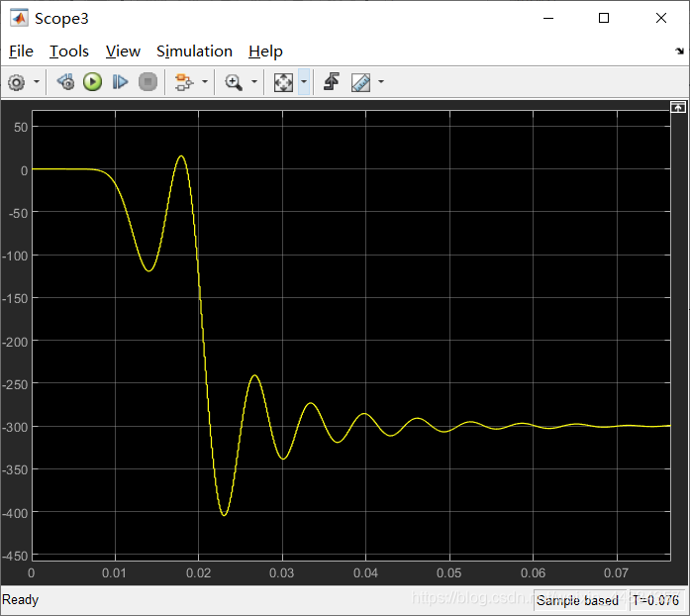Minimize the Scope3 window

548,18
